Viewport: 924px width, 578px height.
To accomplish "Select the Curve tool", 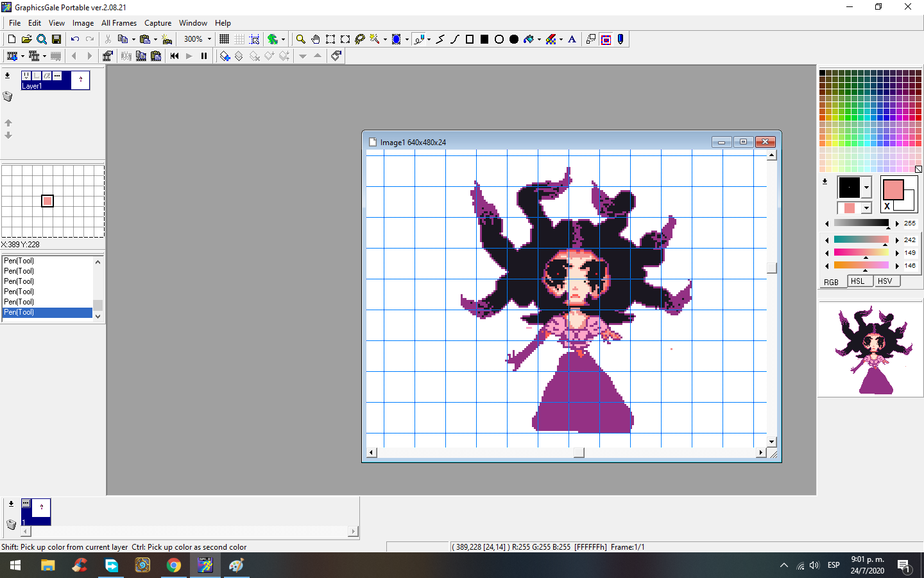I will [x=455, y=39].
